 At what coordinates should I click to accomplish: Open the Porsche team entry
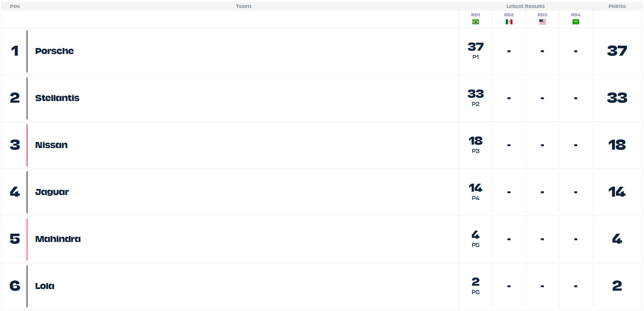pos(54,51)
